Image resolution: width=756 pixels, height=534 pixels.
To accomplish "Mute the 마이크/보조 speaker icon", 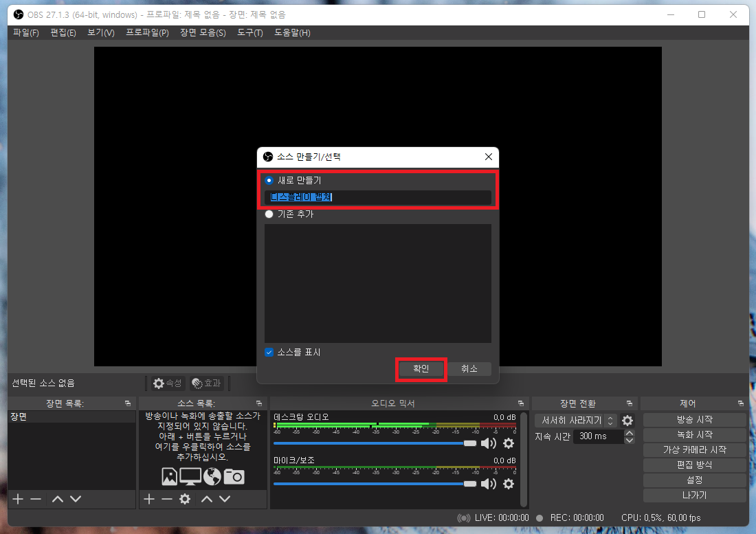I will pos(489,484).
